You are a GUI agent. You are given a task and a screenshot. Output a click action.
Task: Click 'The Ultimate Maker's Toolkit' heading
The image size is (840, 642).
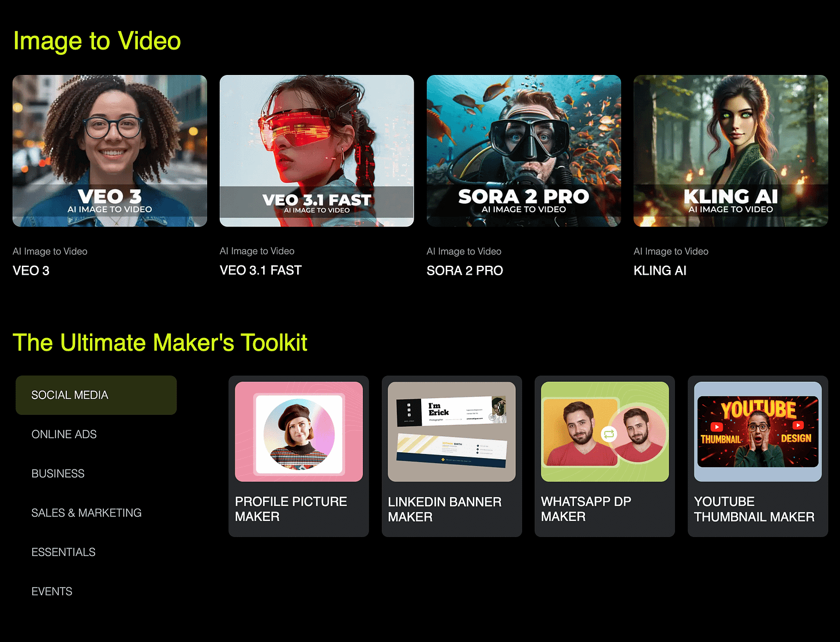click(160, 343)
